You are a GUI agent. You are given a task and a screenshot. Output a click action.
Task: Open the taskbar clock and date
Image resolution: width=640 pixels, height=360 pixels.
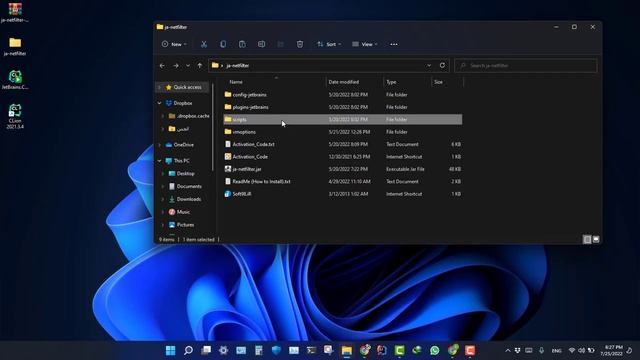click(611, 351)
